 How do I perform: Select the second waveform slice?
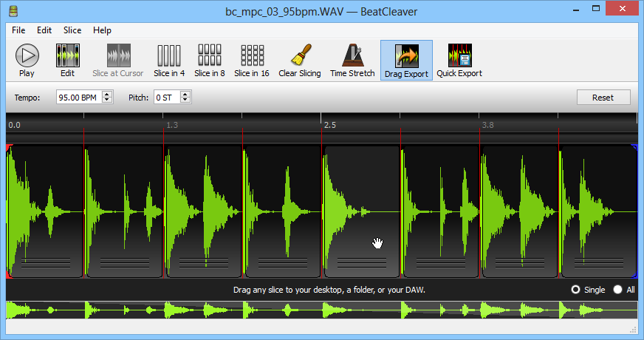tap(124, 211)
